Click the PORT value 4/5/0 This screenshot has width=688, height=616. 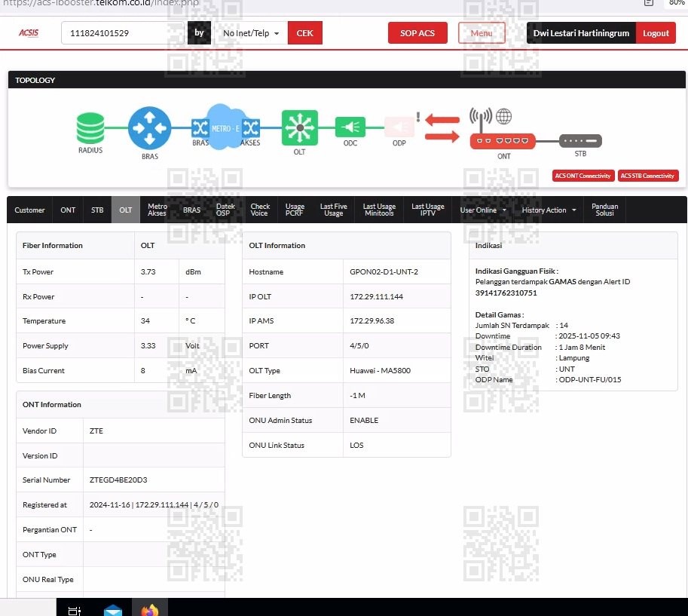pos(359,346)
